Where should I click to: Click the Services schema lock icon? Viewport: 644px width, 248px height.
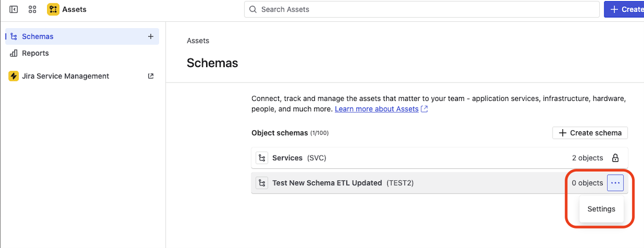[615, 158]
